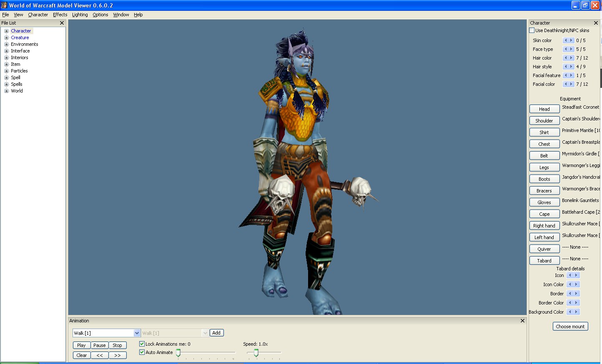Previous tabard Border arrow
This screenshot has height=364, width=602.
click(x=570, y=294)
